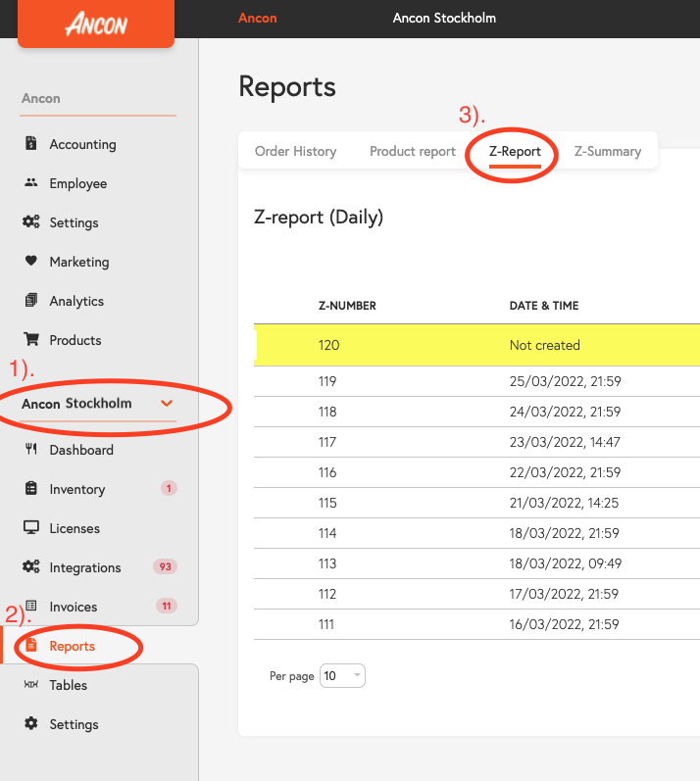Click the Licenses monitor icon
Screen dimensions: 700x781
[31, 527]
